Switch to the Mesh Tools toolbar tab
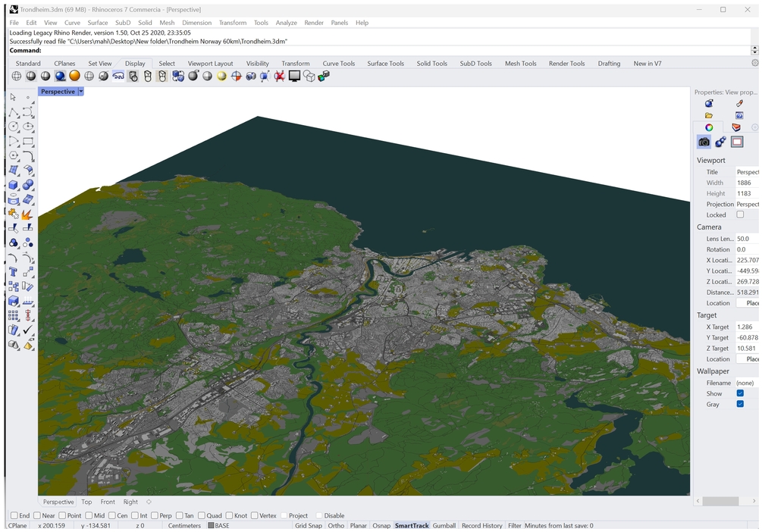 (x=520, y=64)
